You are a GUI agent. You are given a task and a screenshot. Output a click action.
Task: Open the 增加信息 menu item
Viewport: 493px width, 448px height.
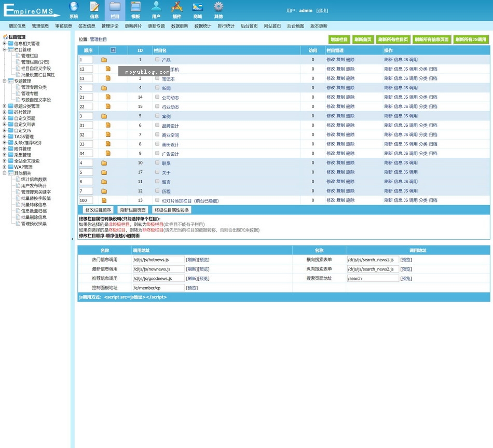pyautogui.click(x=17, y=26)
